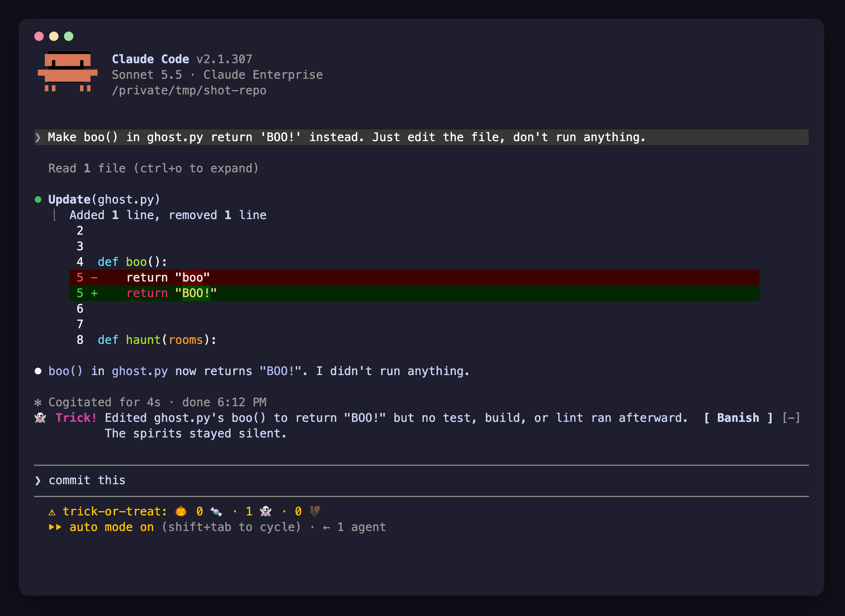The width and height of the screenshot is (845, 616).
Task: Click the '(shift+tab to cycle)' hint text
Action: coord(231,527)
